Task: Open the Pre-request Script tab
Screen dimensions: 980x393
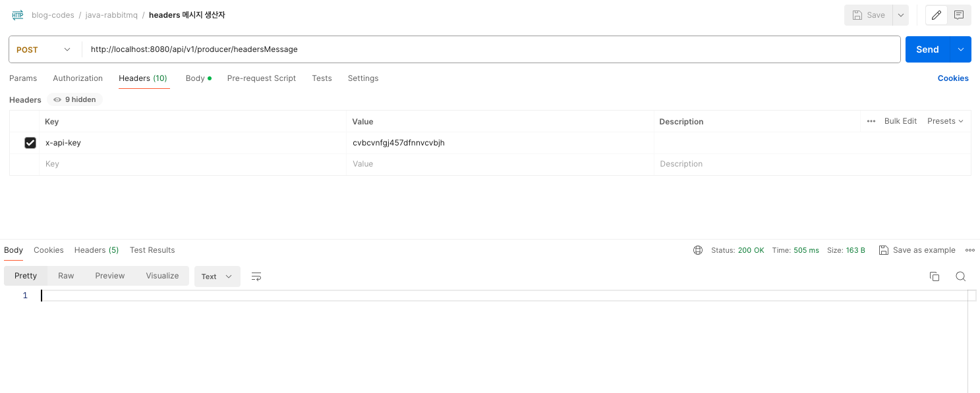Action: 262,78
